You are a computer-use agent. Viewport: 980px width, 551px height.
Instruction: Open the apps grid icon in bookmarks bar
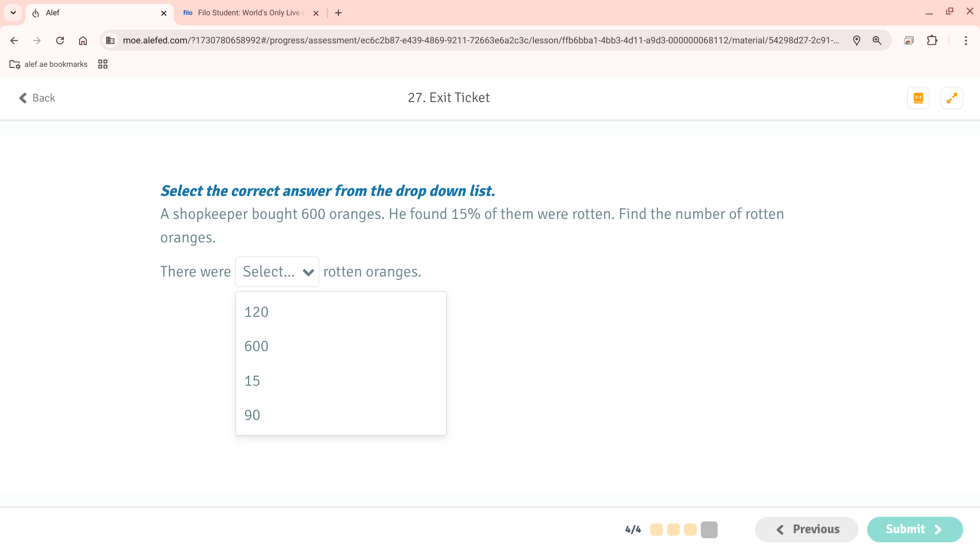tap(103, 64)
